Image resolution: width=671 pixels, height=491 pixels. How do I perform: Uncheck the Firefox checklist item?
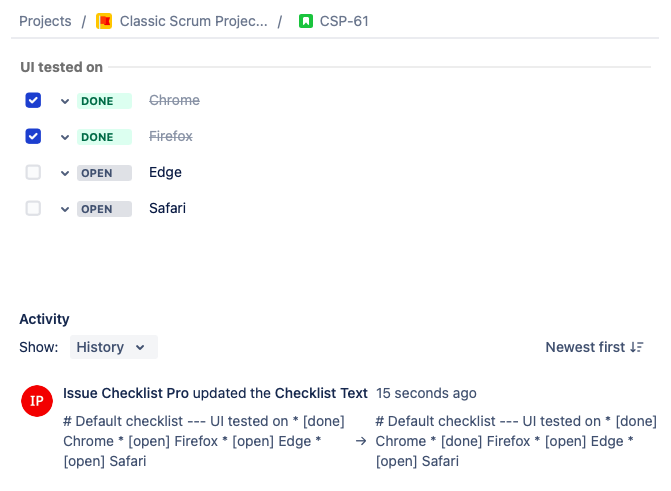tap(33, 136)
